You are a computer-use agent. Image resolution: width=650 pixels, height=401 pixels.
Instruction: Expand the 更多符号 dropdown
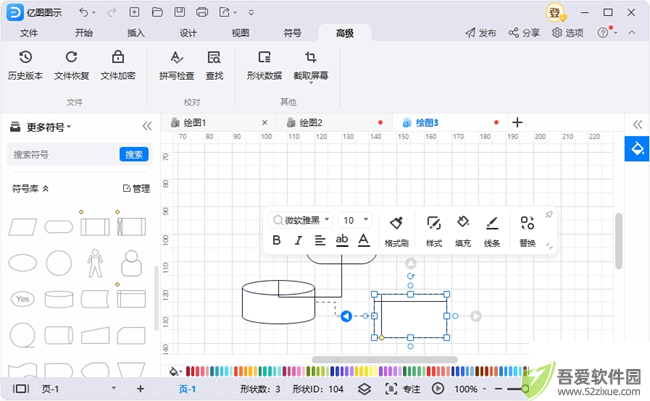pos(49,127)
